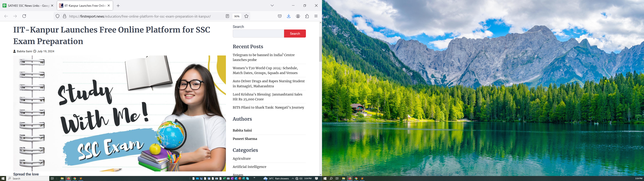Open the Firefox account menu

pos(298,16)
